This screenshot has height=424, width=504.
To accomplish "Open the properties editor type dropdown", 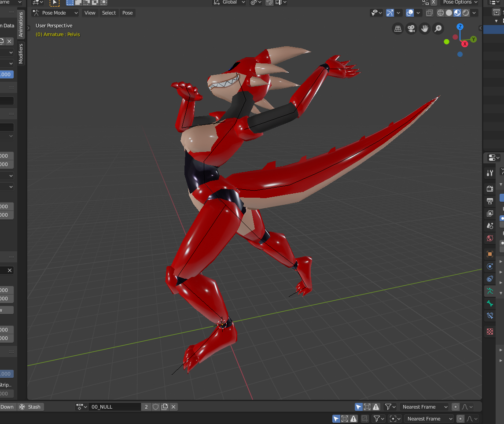I will tap(493, 158).
